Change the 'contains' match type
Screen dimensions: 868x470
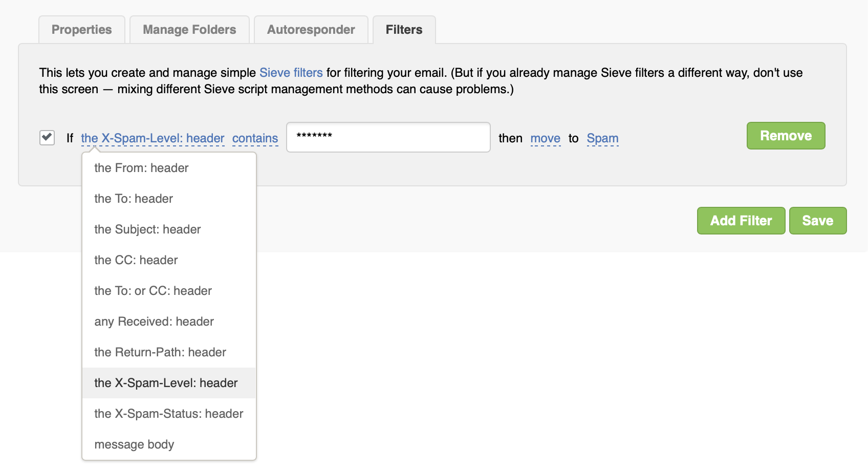pos(255,138)
